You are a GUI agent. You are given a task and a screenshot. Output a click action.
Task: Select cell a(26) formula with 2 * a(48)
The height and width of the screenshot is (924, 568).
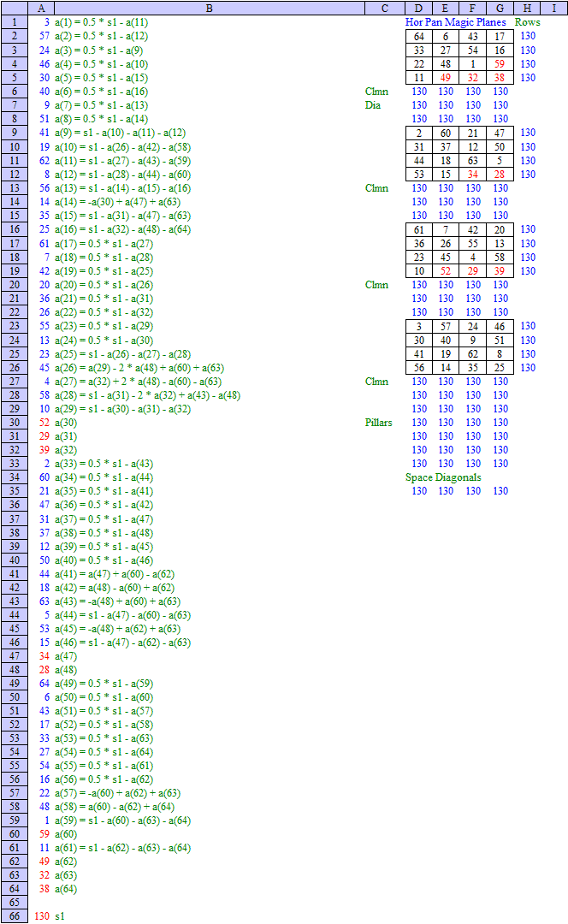[x=139, y=368]
